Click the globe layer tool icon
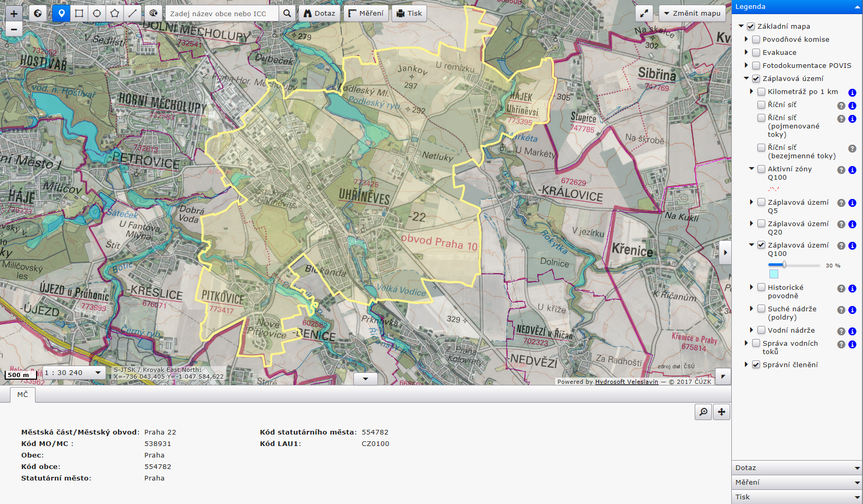The width and height of the screenshot is (863, 504). click(153, 14)
